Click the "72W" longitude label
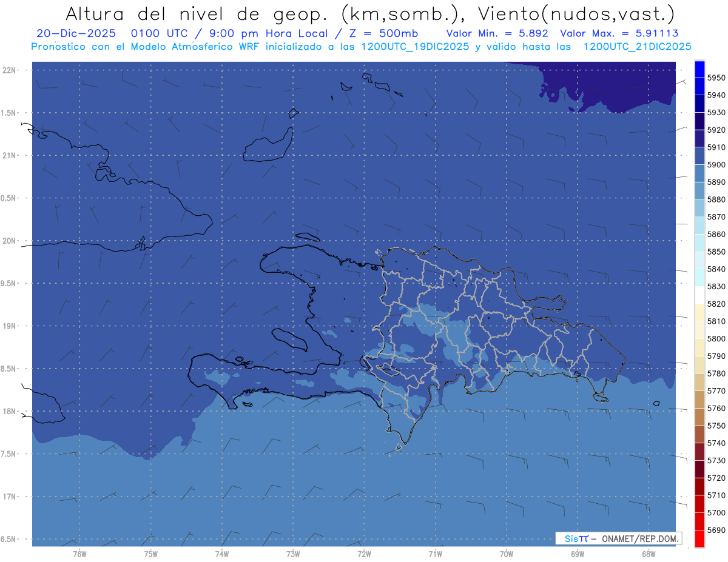Image resolution: width=728 pixels, height=562 pixels. point(364,554)
